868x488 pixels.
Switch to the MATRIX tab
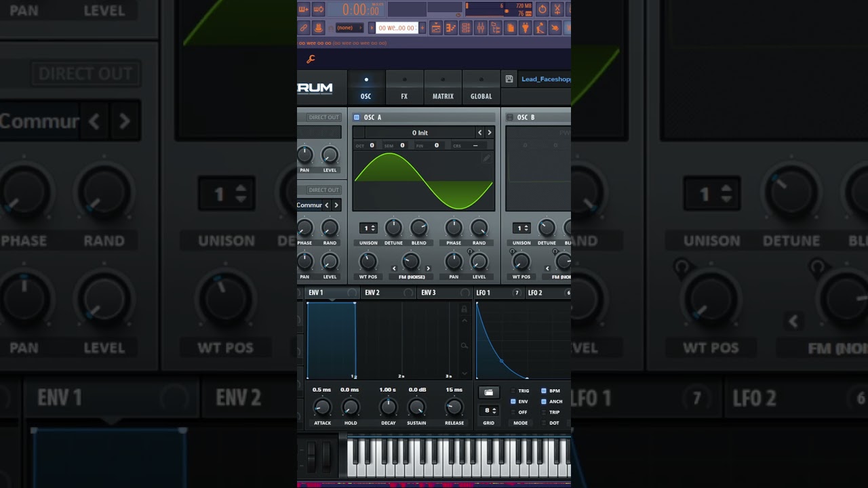coord(443,88)
